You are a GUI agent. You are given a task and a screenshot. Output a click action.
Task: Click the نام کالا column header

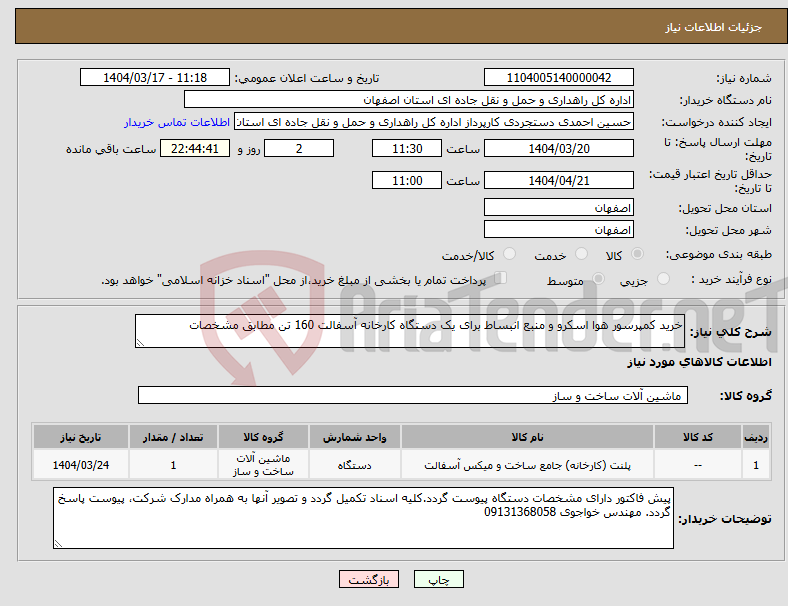(x=527, y=437)
